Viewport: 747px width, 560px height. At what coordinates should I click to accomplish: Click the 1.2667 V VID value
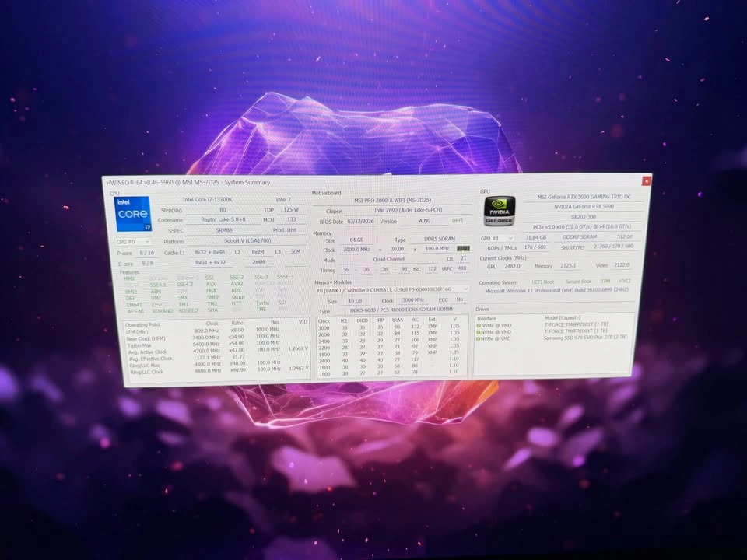point(299,349)
